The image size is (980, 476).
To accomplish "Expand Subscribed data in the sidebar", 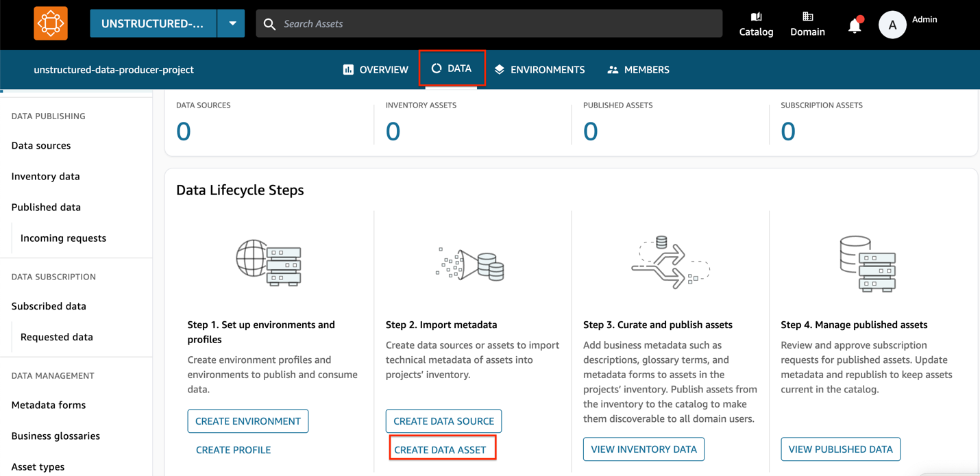I will click(x=48, y=305).
